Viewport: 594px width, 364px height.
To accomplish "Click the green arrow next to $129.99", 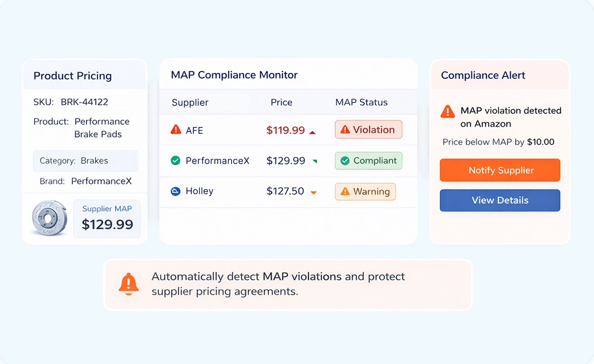I will coord(315,161).
